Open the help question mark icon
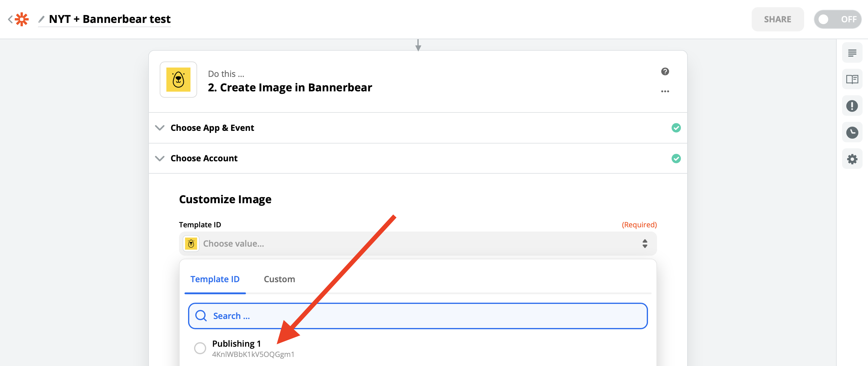This screenshot has width=868, height=366. click(665, 71)
